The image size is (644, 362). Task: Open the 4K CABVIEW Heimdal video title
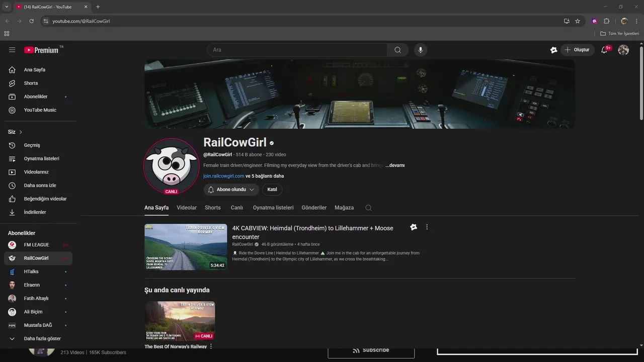click(313, 232)
